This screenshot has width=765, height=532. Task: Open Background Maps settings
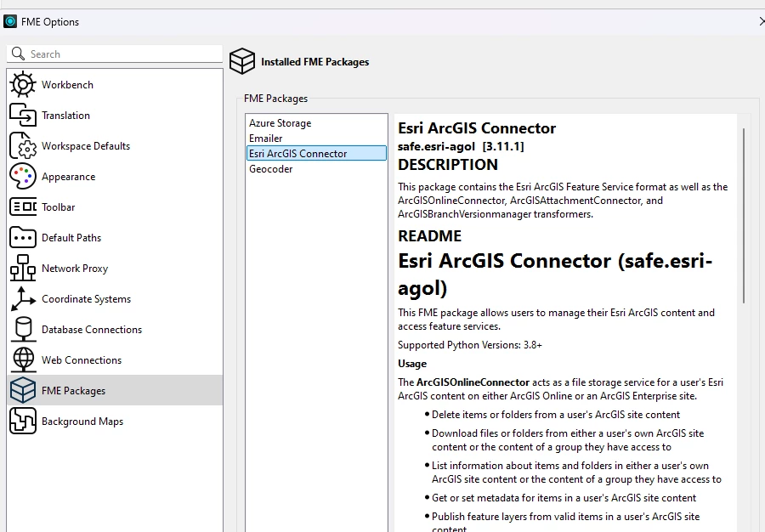pyautogui.click(x=115, y=421)
